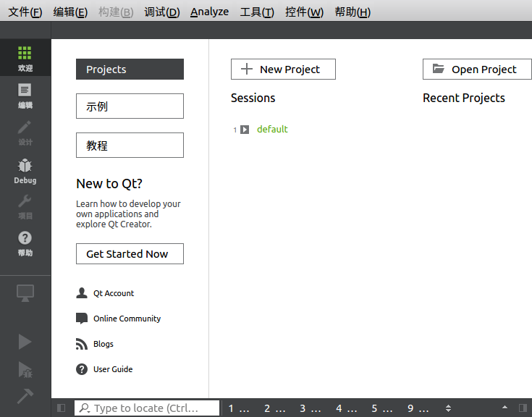Open output pane 2 in status bar
The width and height of the screenshot is (532, 417).
pos(275,408)
